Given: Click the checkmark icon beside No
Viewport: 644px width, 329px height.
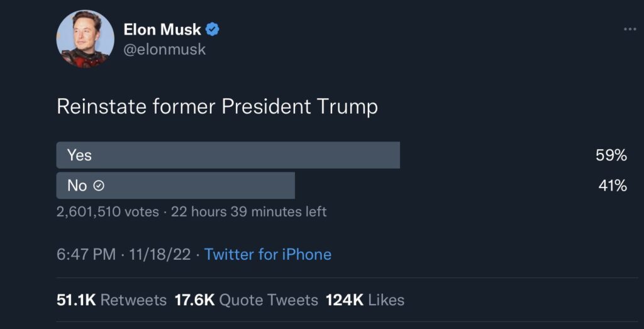Looking at the screenshot, I should click(x=98, y=186).
